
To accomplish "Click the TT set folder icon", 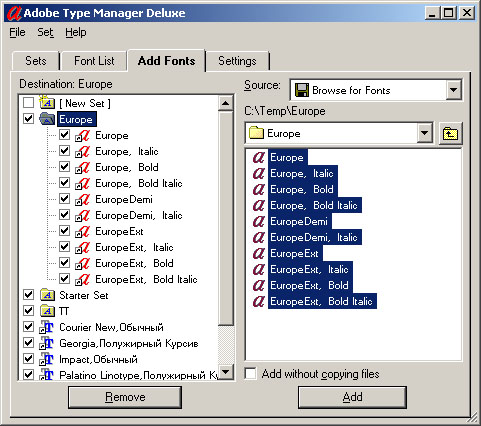I will click(x=47, y=311).
